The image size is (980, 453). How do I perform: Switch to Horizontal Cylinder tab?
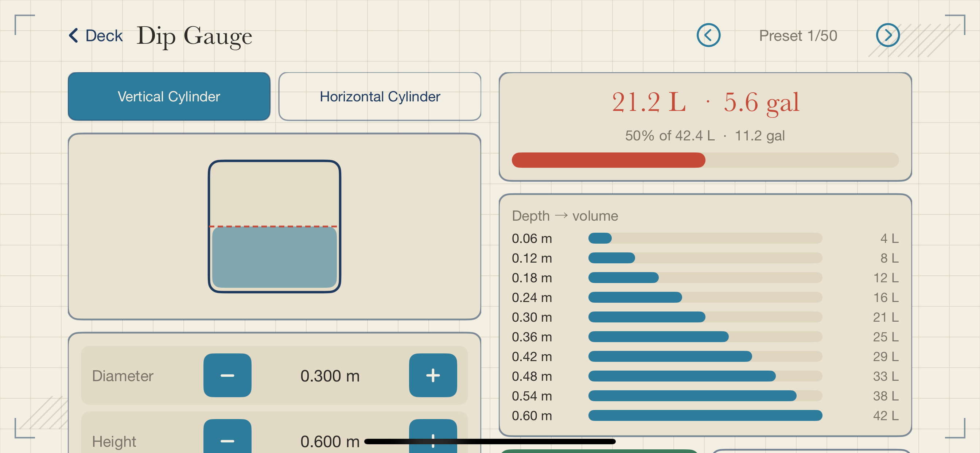pyautogui.click(x=380, y=96)
